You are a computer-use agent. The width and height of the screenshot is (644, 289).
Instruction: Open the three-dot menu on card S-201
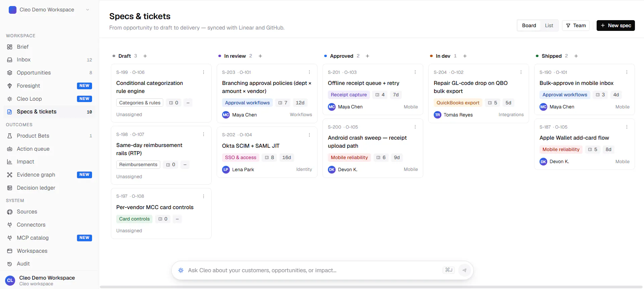(415, 72)
